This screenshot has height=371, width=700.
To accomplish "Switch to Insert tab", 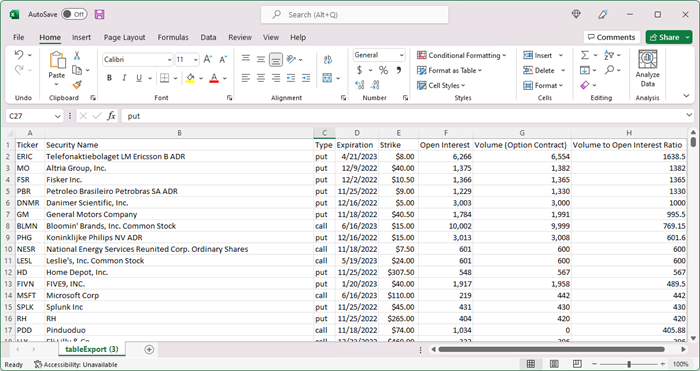I will 81,38.
